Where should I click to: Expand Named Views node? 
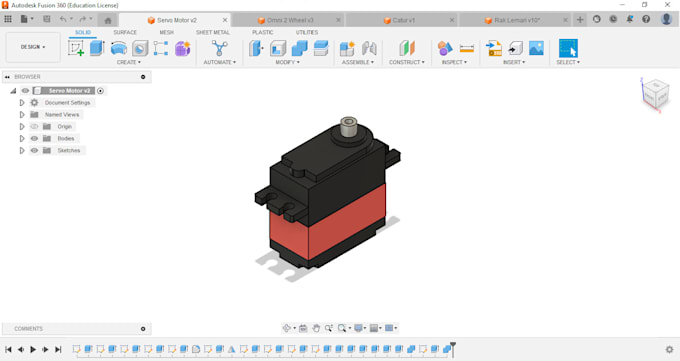(x=22, y=115)
